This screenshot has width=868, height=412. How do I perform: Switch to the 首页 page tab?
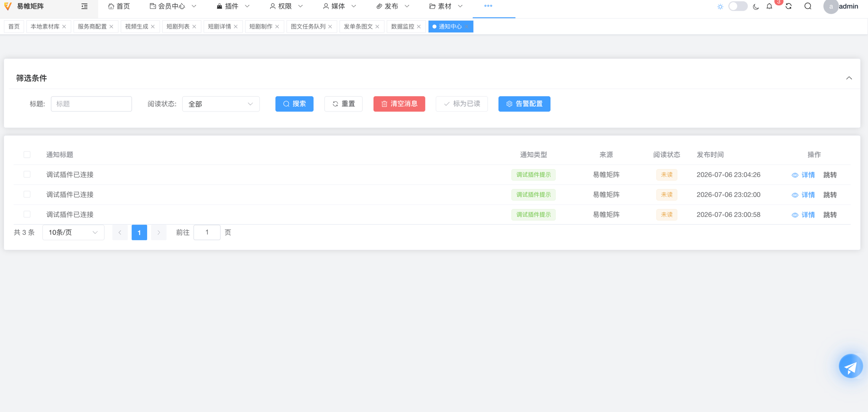tap(14, 26)
